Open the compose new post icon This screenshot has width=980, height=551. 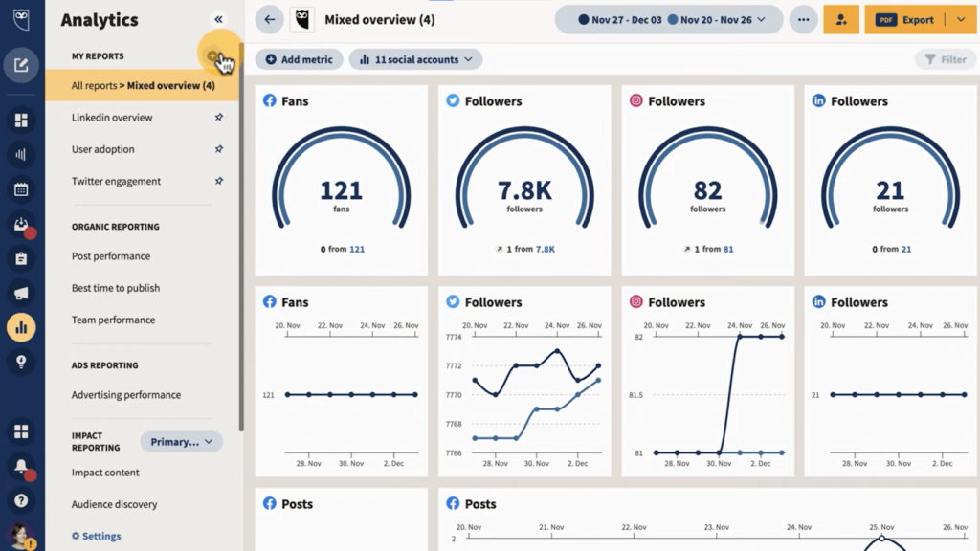click(x=21, y=65)
